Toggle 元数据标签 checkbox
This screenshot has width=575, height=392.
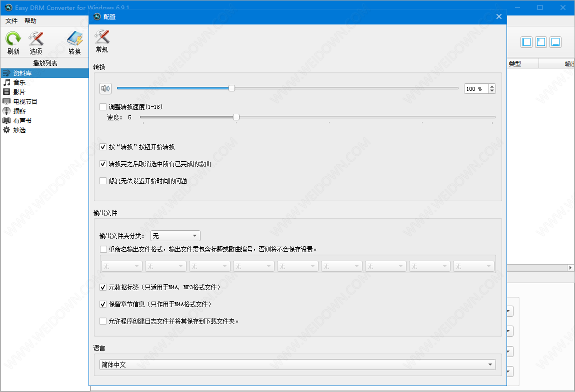pos(103,287)
